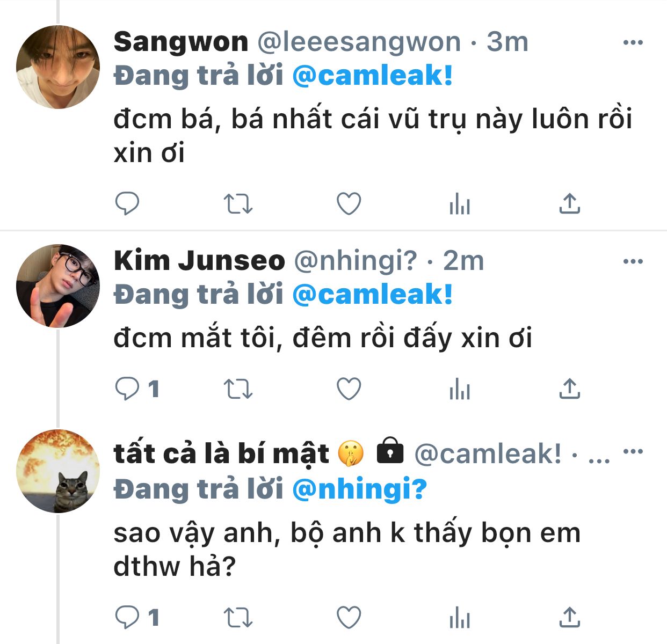This screenshot has width=667, height=644.
Task: Open Kim Junseo's profile avatar
Action: point(58,286)
